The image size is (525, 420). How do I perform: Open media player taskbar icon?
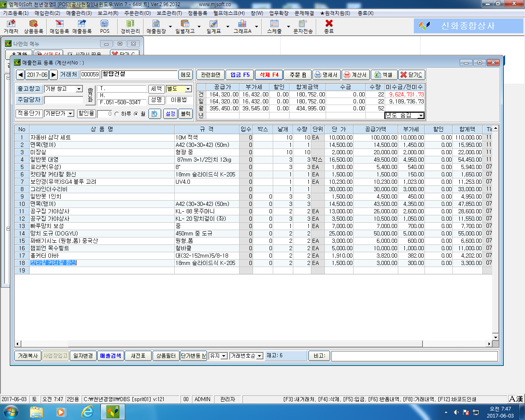(61, 412)
